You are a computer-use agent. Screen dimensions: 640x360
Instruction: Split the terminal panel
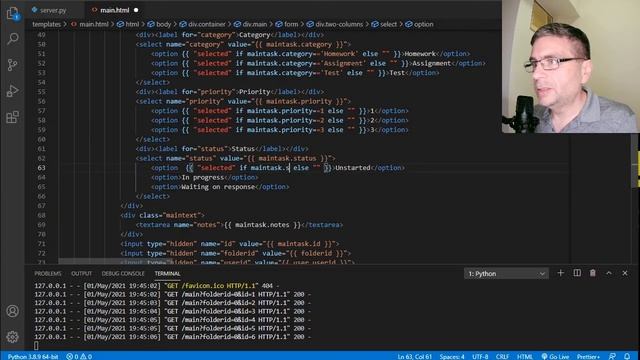[577, 273]
